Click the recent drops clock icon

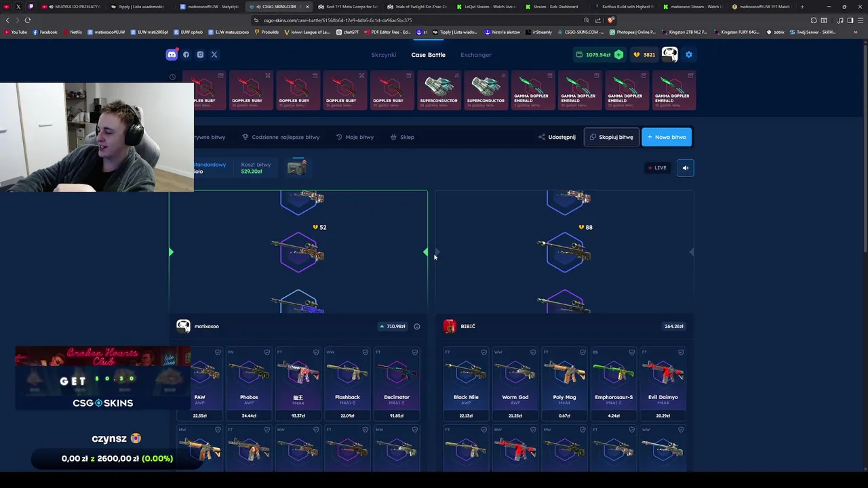click(172, 77)
